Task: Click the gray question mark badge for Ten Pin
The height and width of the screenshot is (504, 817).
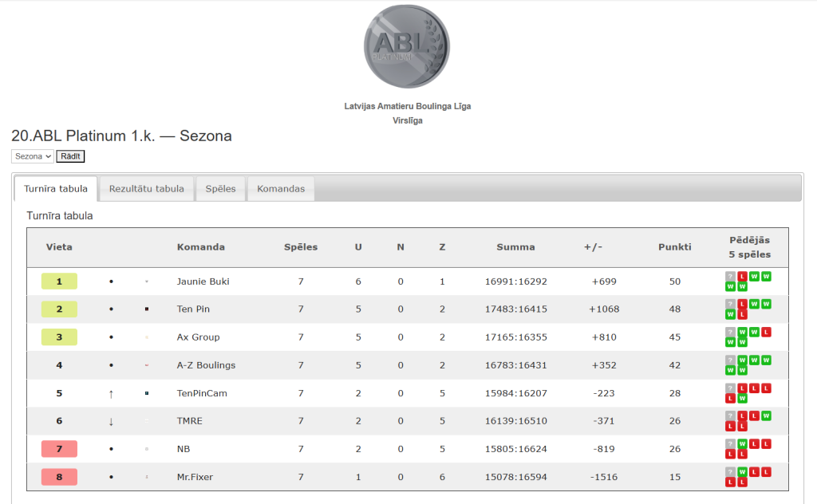Action: pyautogui.click(x=730, y=305)
